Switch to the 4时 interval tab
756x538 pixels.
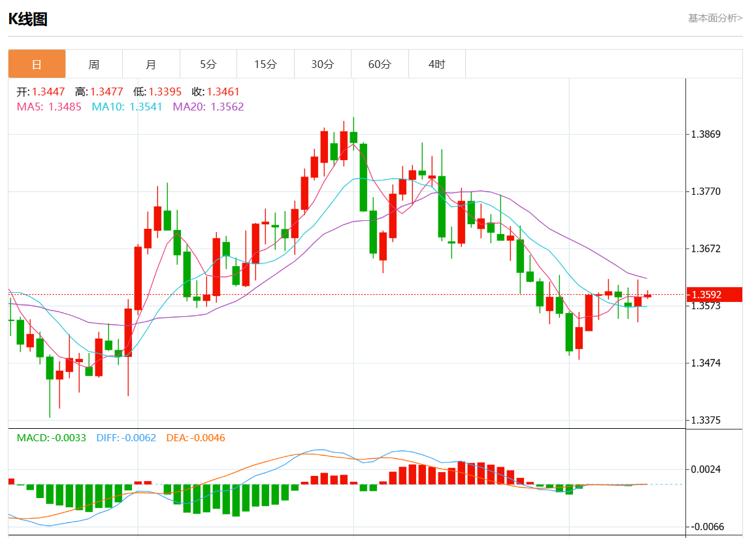pos(436,64)
